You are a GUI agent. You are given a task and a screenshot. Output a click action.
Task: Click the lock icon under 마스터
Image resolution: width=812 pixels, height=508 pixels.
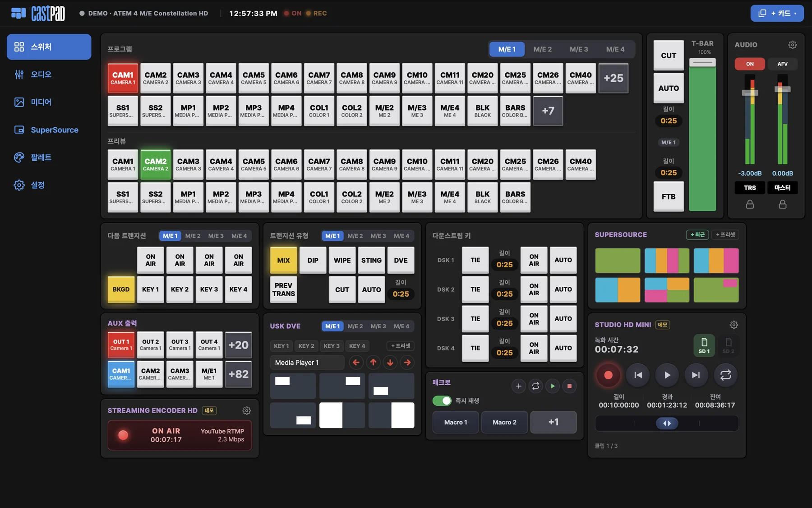782,205
